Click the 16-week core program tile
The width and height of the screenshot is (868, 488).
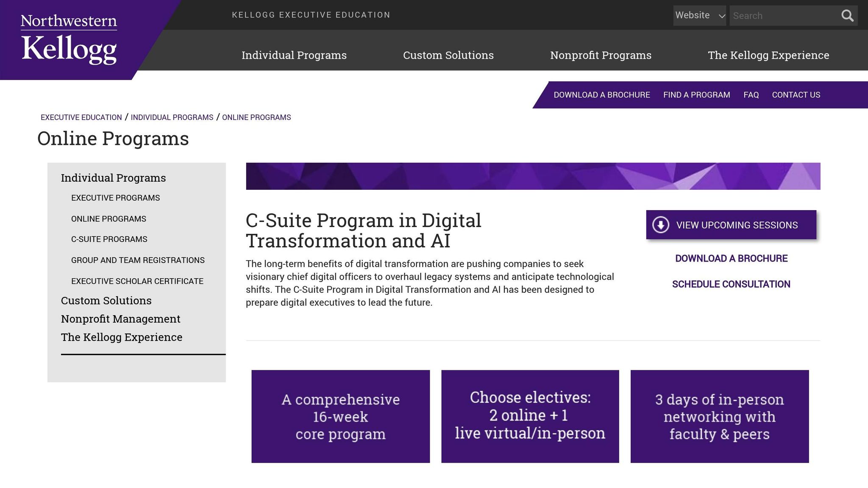[x=340, y=416]
